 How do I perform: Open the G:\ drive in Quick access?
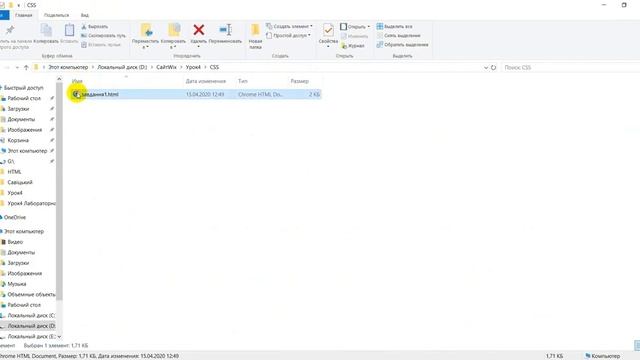coord(11,162)
